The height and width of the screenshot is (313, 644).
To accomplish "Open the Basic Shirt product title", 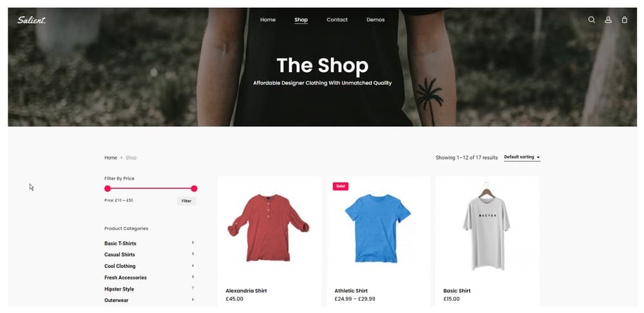I will [457, 291].
